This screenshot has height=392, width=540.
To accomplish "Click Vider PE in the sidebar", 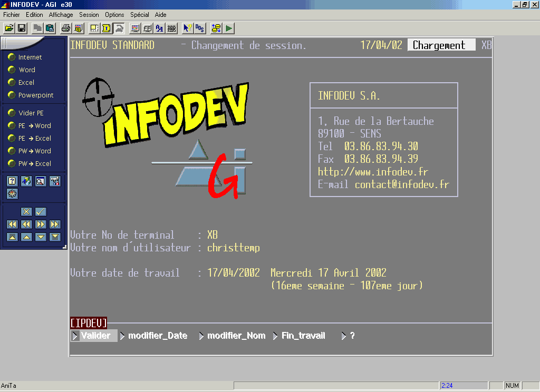I will click(26, 113).
